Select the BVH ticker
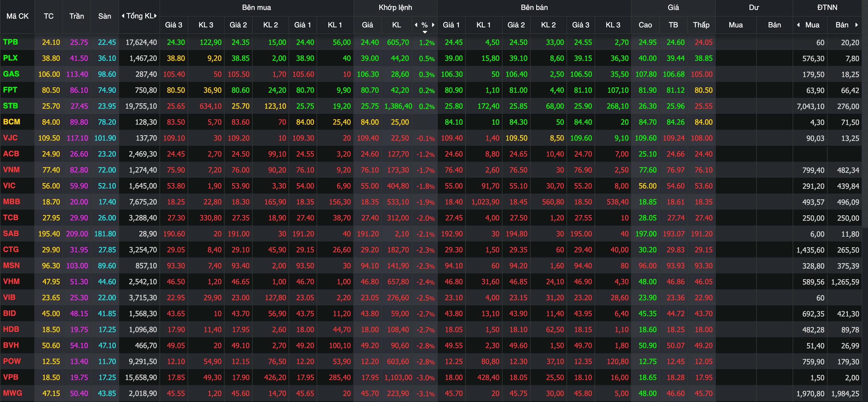The width and height of the screenshot is (868, 402). point(11,345)
